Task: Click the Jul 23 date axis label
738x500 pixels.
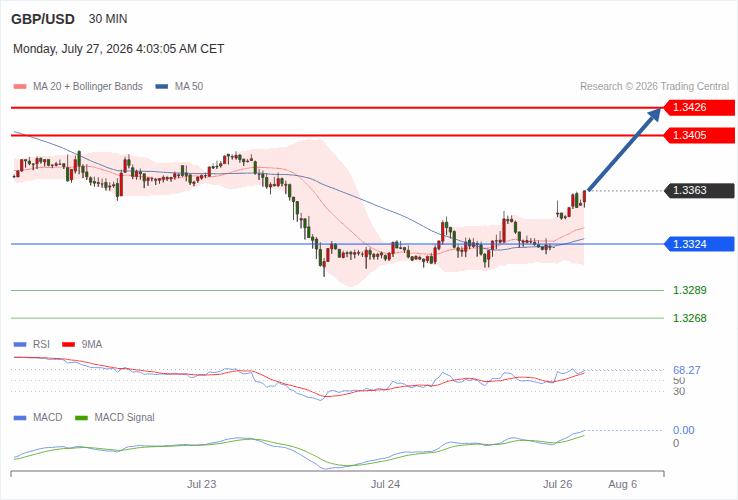Action: pyautogui.click(x=201, y=484)
